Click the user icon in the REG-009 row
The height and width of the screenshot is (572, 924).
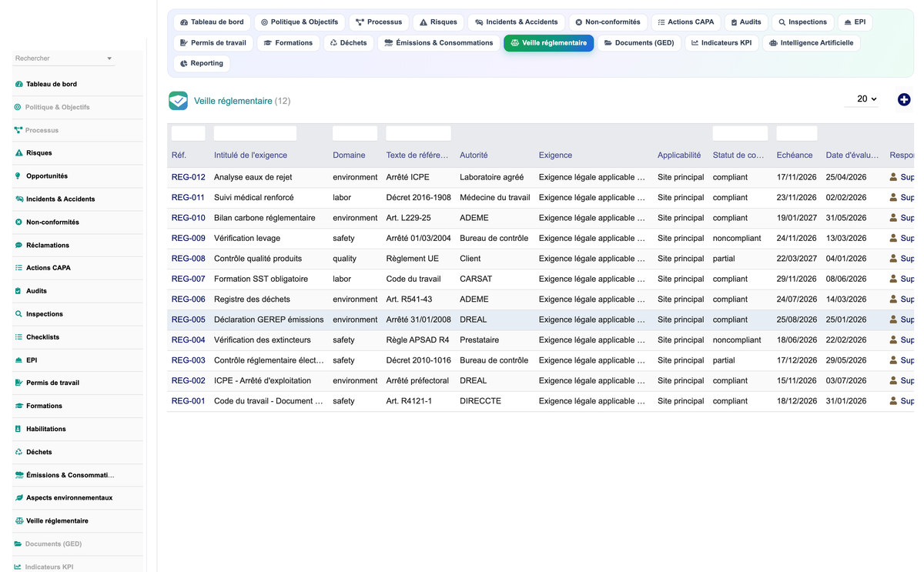893,238
